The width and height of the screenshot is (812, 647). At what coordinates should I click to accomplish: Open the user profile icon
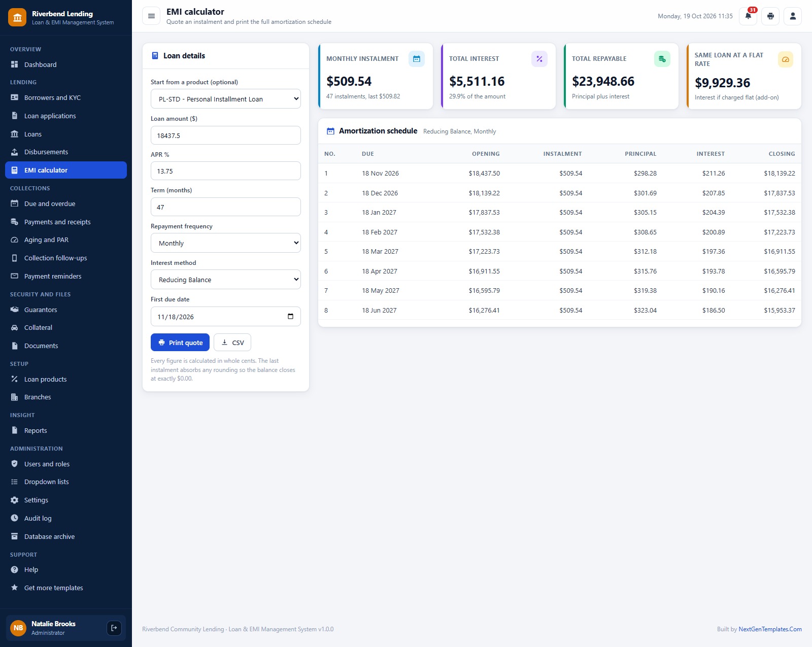point(793,16)
